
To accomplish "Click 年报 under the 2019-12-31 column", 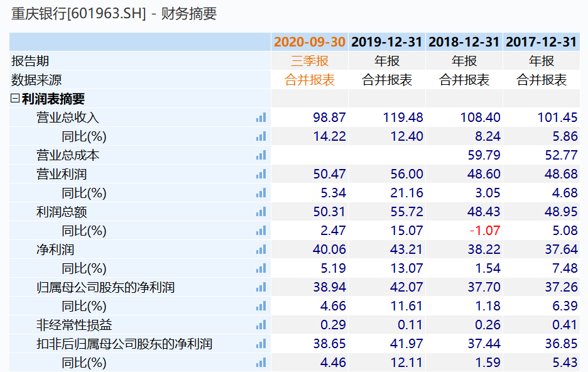I will tap(386, 60).
